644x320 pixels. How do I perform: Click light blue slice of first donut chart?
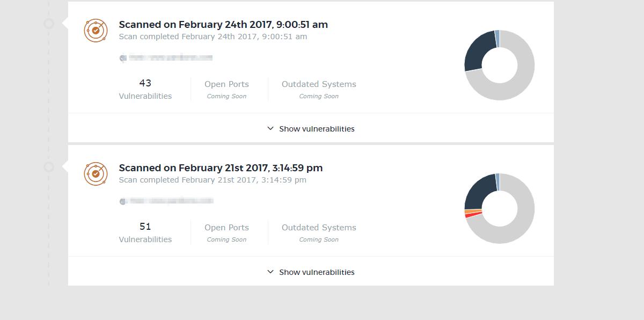pyautogui.click(x=497, y=39)
